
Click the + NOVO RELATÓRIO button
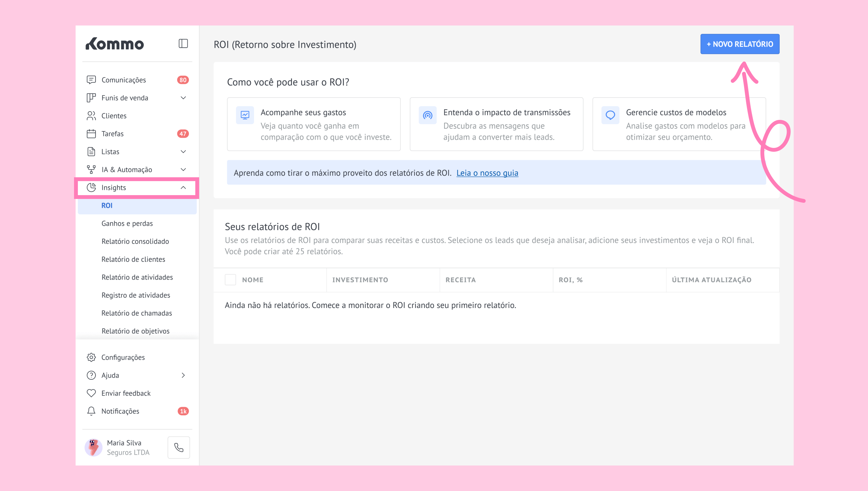pos(740,44)
